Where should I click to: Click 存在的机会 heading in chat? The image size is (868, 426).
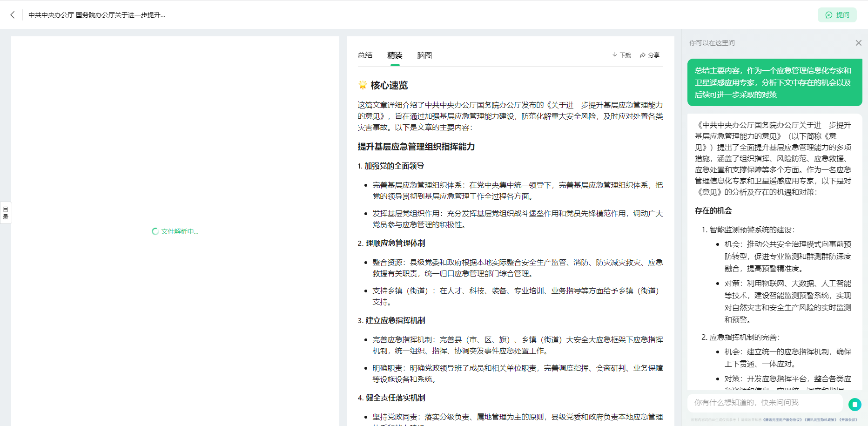[x=713, y=210]
